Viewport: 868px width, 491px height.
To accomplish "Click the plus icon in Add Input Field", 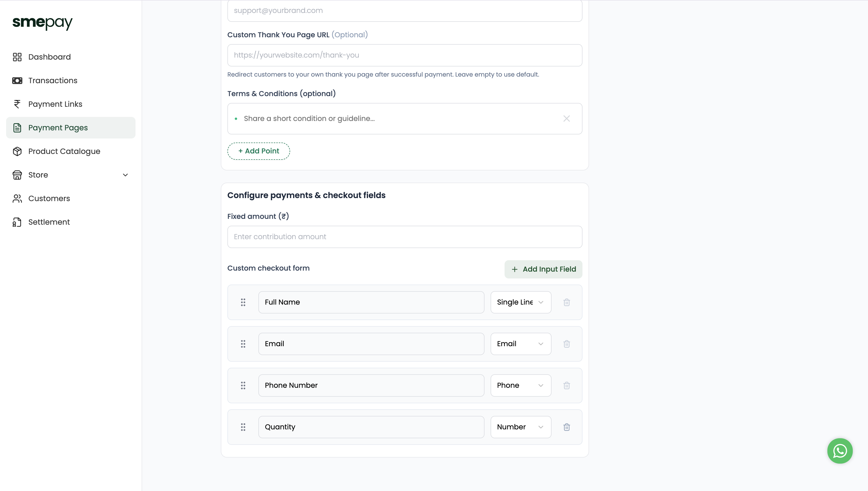I will 514,269.
